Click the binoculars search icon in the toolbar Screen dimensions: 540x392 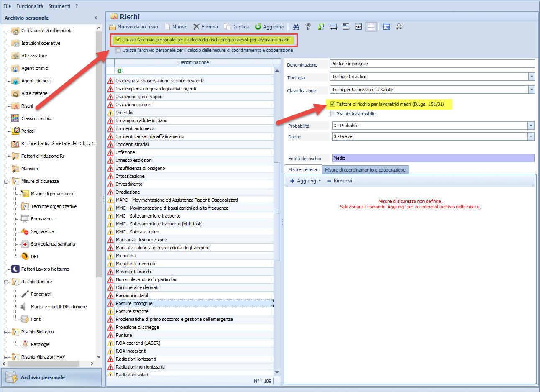(296, 27)
